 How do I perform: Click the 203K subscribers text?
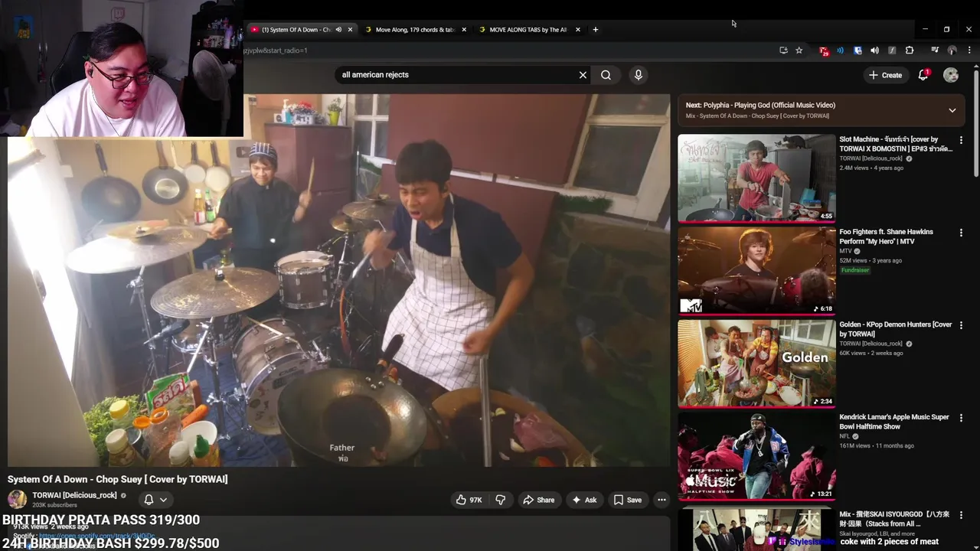[x=54, y=505]
